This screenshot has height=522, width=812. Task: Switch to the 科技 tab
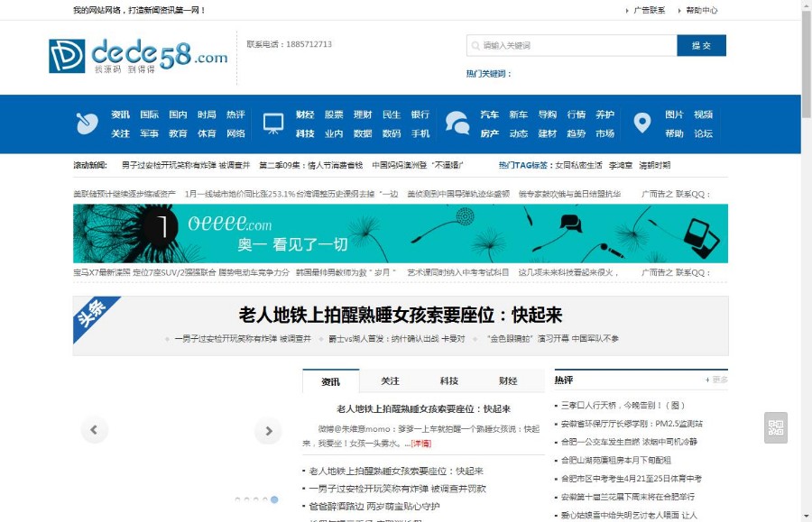coord(449,380)
